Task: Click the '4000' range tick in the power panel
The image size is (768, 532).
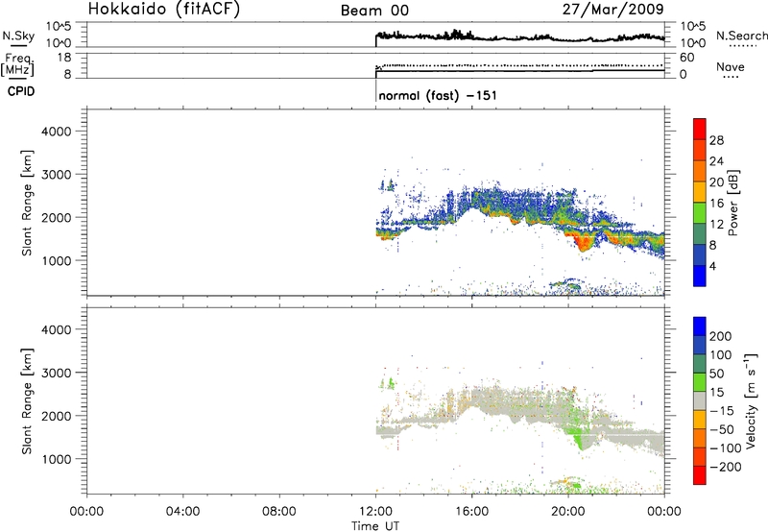Action: pyautogui.click(x=57, y=132)
